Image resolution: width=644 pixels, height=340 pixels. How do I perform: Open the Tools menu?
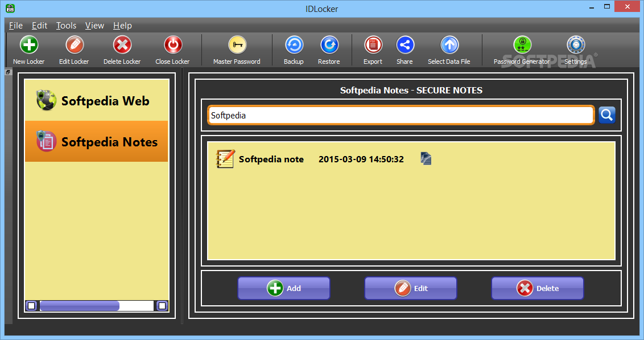point(66,26)
